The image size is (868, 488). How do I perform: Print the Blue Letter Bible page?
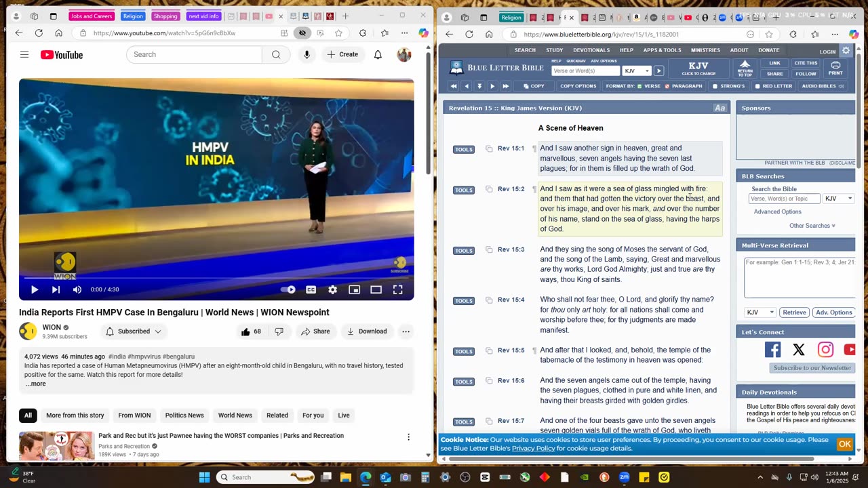point(835,68)
